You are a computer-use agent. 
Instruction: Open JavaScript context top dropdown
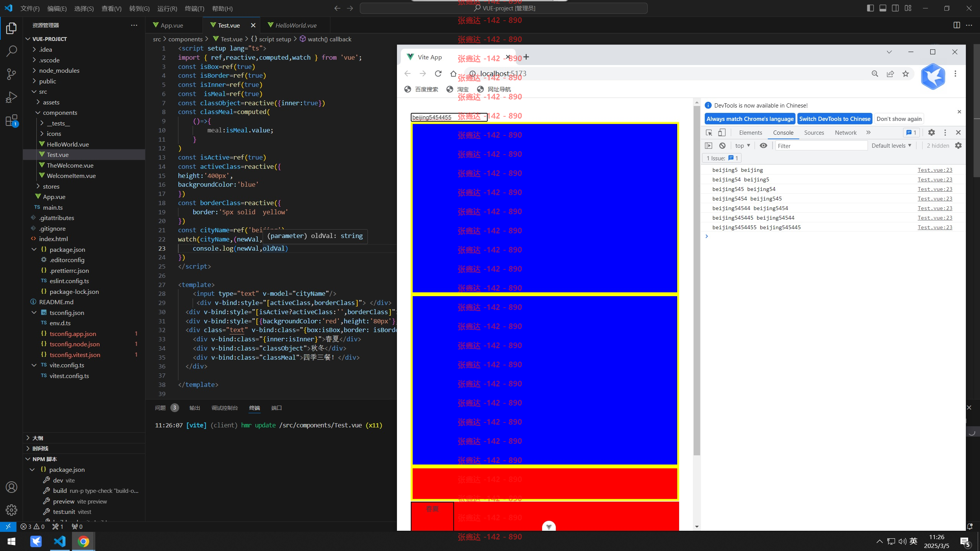(x=742, y=145)
